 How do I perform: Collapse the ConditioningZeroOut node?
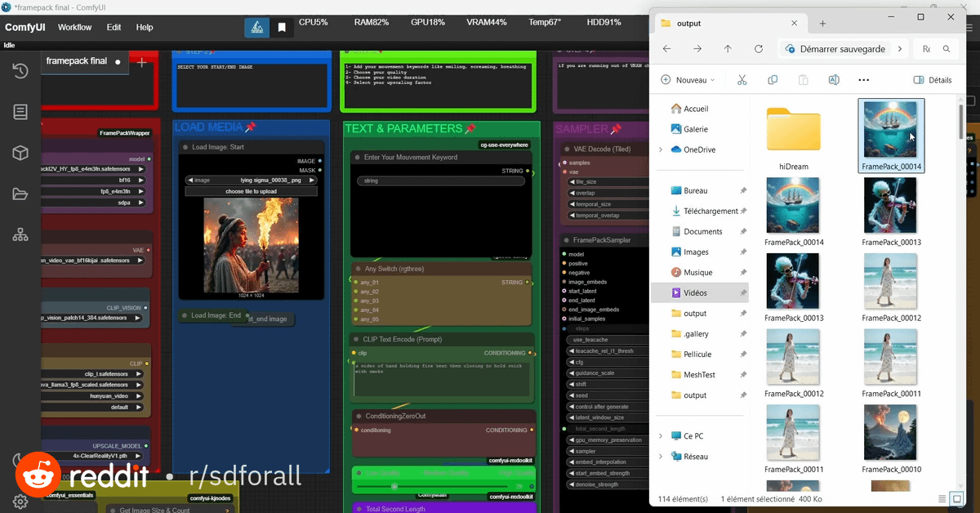[357, 416]
